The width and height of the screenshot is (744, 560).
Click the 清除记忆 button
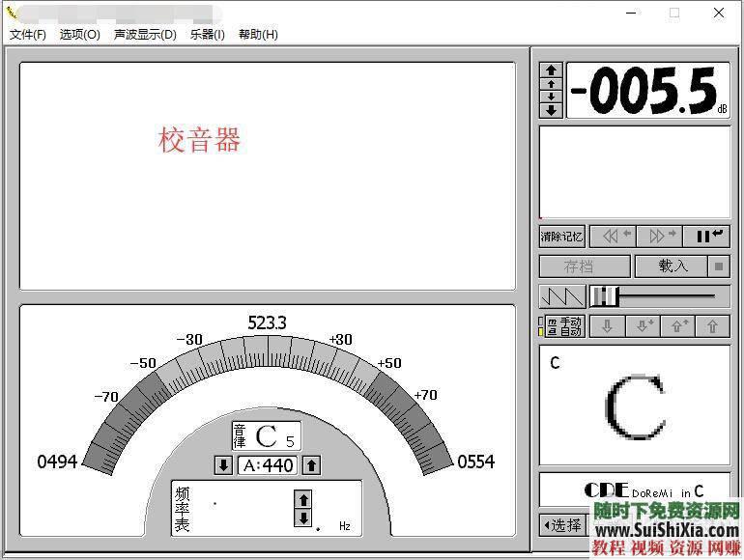(x=561, y=236)
